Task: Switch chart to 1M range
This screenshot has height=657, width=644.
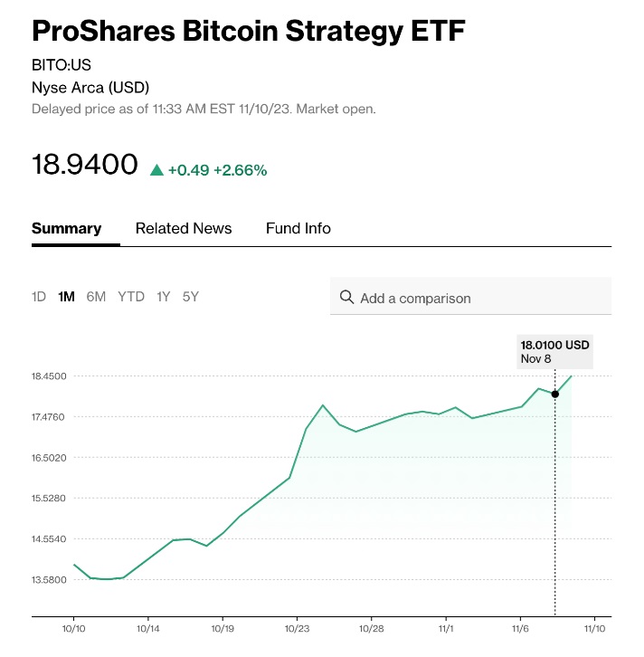Action: [x=66, y=297]
